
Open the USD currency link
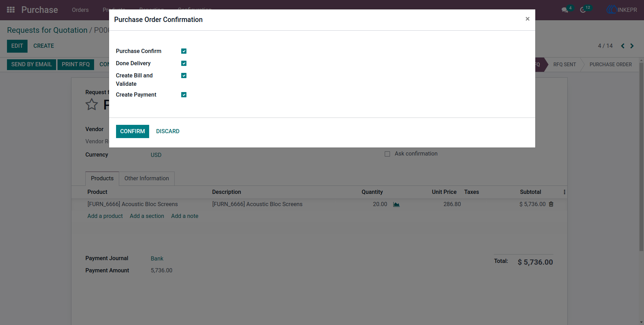click(156, 155)
